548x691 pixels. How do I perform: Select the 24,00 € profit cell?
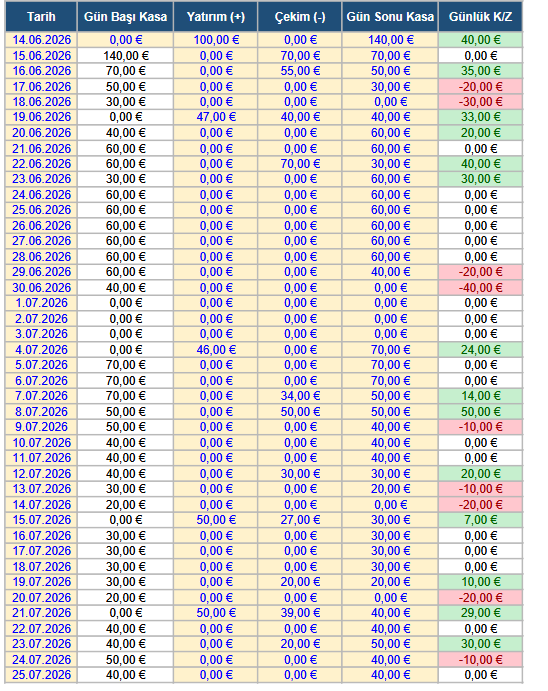[x=480, y=350]
